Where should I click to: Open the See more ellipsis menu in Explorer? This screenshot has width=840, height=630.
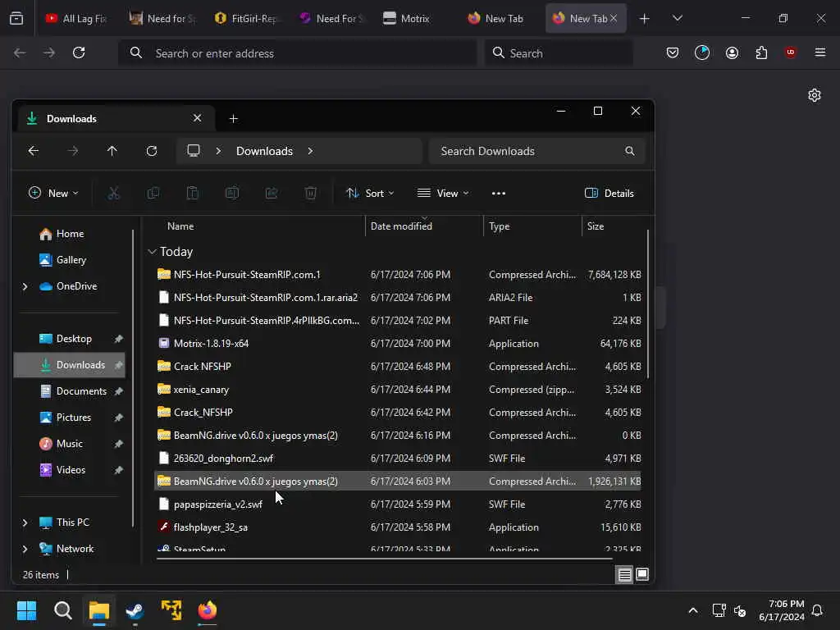(499, 194)
